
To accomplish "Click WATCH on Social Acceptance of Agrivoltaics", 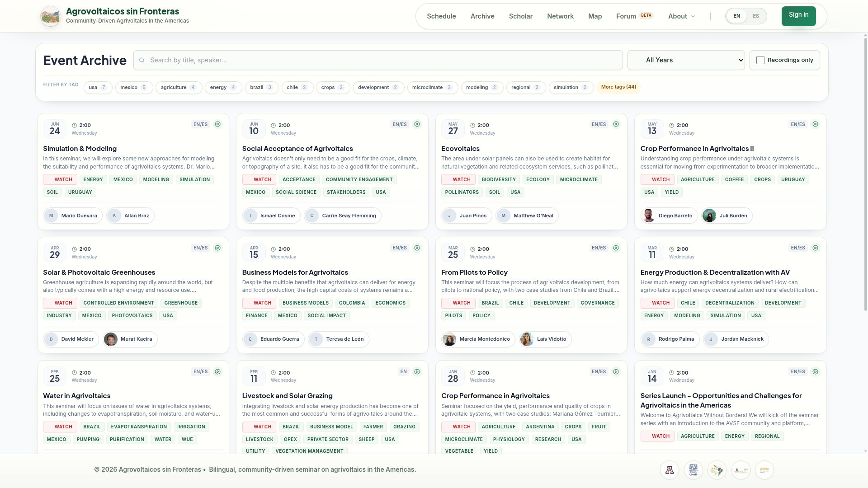I will (x=259, y=180).
